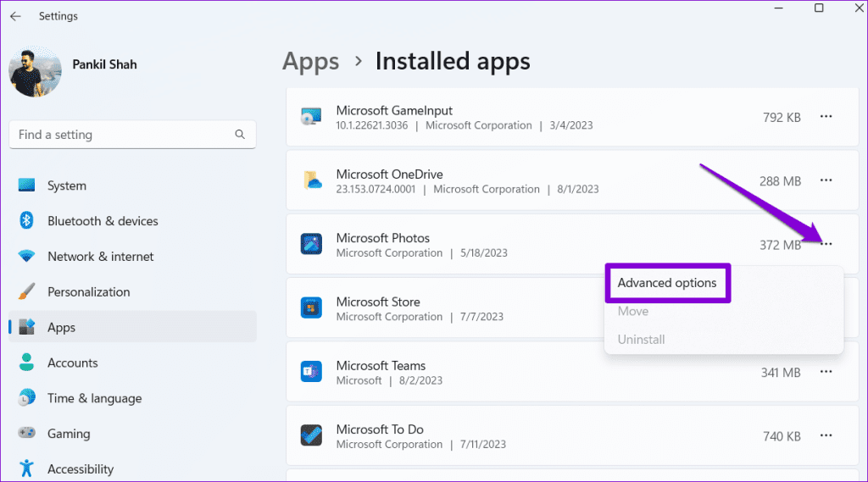The image size is (868, 482).
Task: Click the 740 KB size value
Action: click(x=782, y=436)
